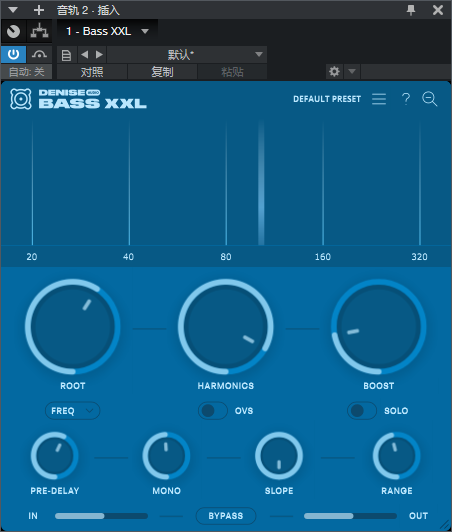Viewport: 452px width, 532px height.
Task: Click the Denise Bass XXL speaker logo
Action: point(21,99)
